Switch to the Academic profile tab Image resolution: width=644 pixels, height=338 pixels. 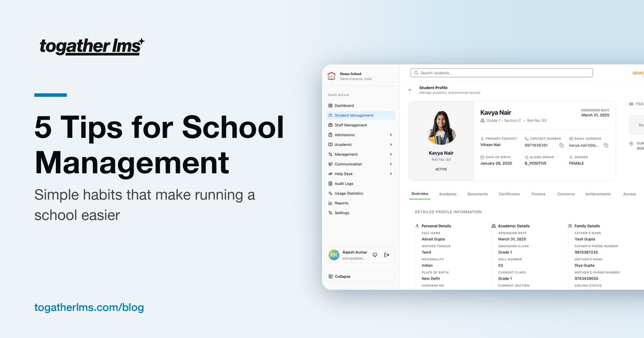click(448, 194)
